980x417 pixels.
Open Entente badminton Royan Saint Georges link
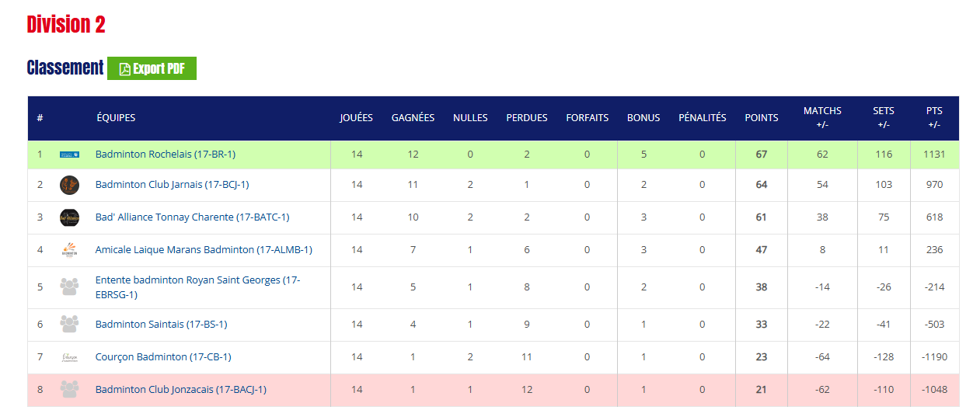pyautogui.click(x=198, y=287)
